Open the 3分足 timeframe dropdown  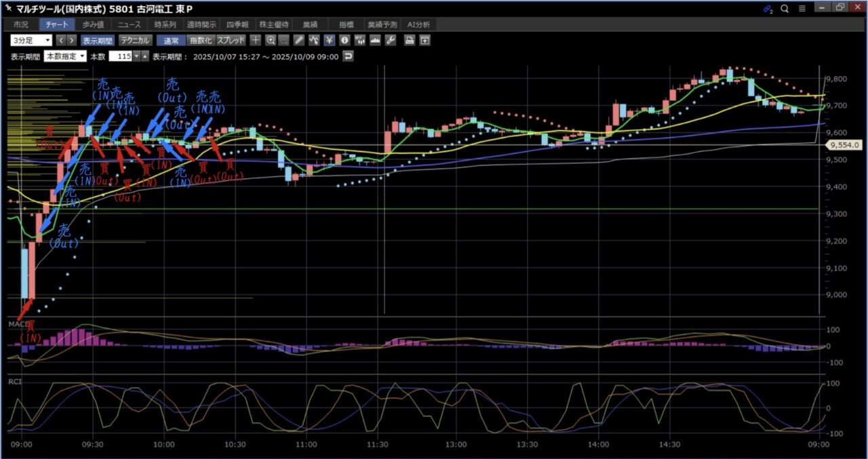tap(31, 40)
